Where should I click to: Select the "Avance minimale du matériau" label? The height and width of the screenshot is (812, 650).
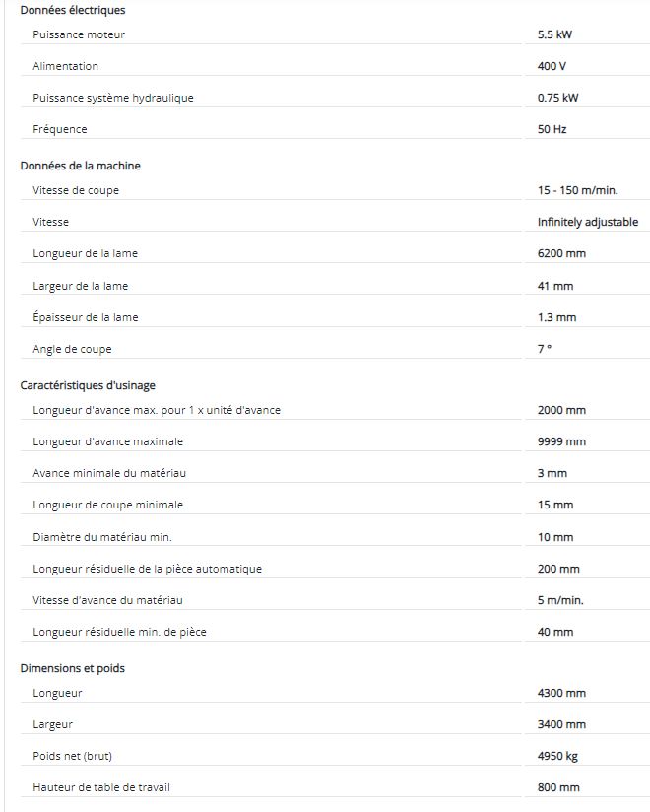[109, 473]
